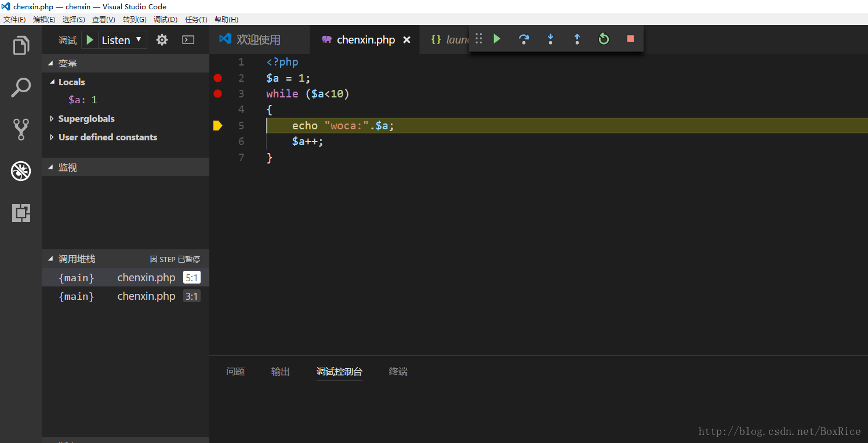Collapse the 调用堆栈 section

click(50, 259)
